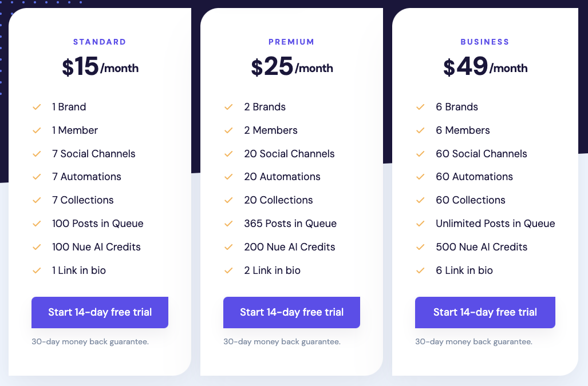The height and width of the screenshot is (386, 588).
Task: Click the checkmark next to Unlimited Posts in Queue
Action: 420,224
